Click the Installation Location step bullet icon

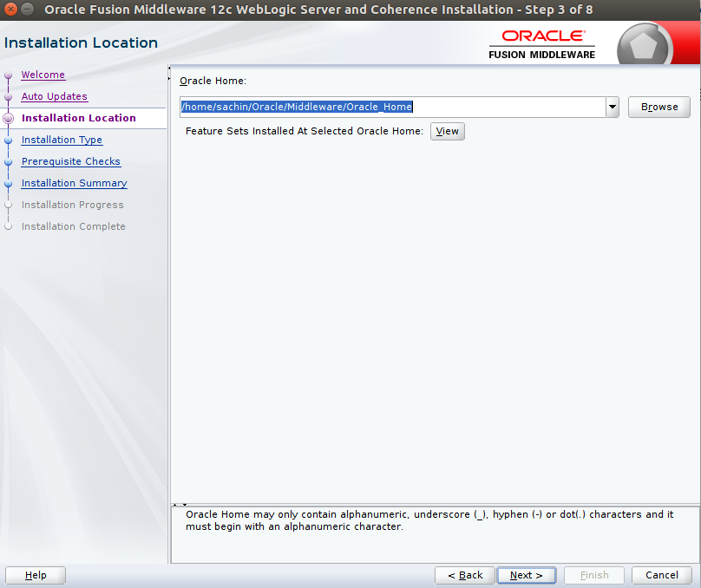click(8, 119)
